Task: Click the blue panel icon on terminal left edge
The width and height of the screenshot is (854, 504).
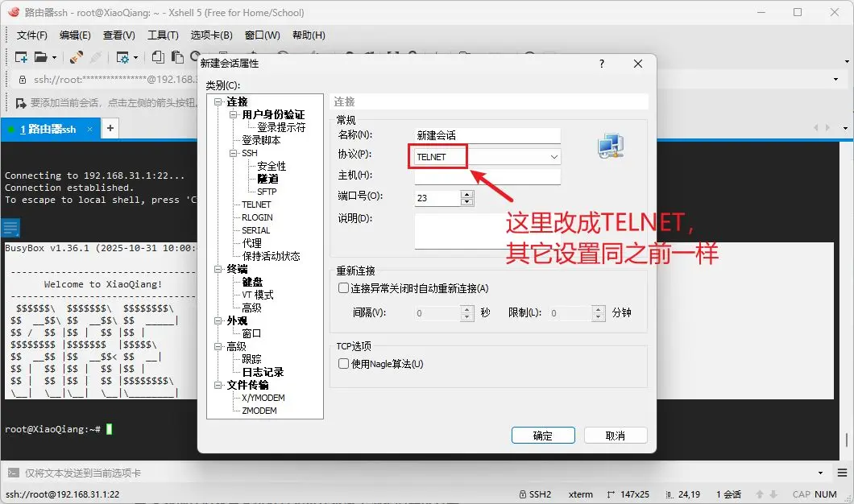Action: pos(10,227)
